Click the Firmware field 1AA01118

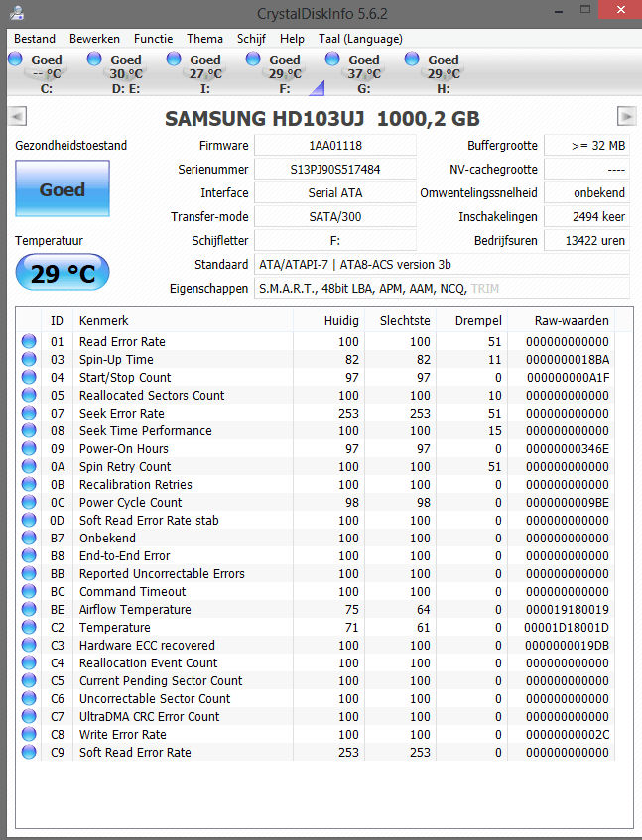(x=335, y=145)
